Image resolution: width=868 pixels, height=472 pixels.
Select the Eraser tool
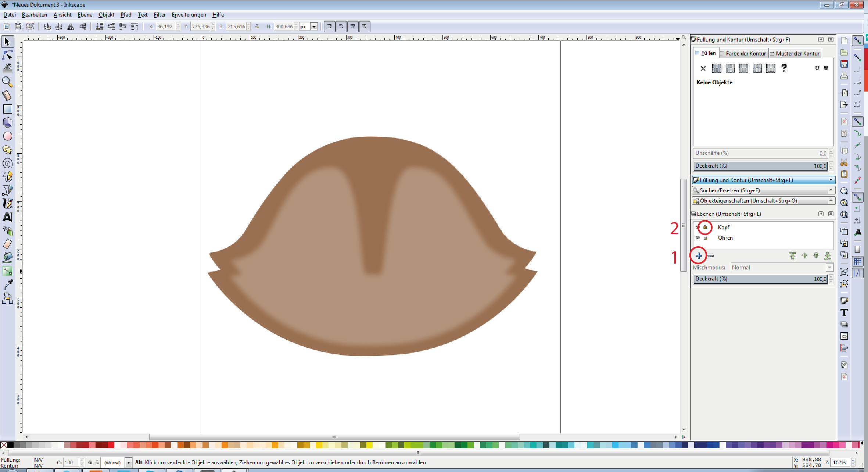tap(7, 244)
